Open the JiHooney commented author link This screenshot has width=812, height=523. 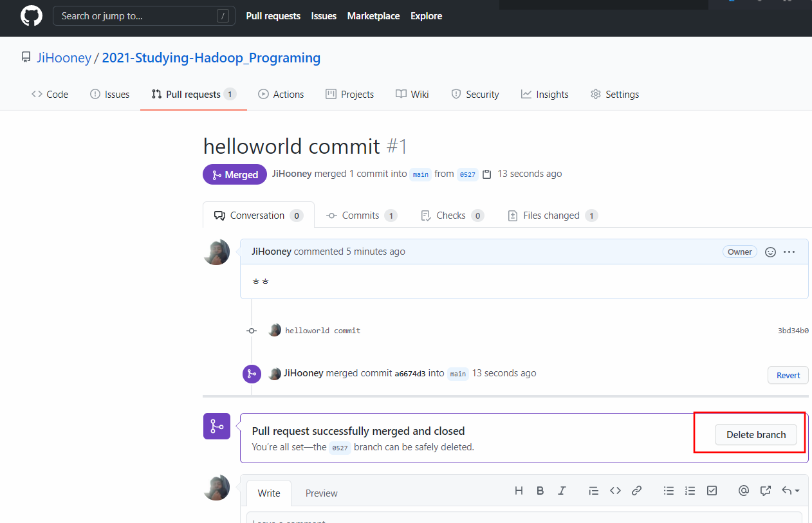coord(272,252)
